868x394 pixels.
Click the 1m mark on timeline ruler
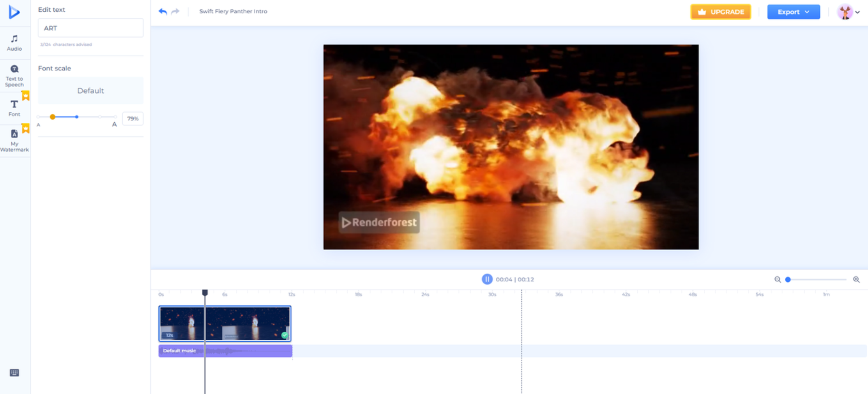(826, 295)
